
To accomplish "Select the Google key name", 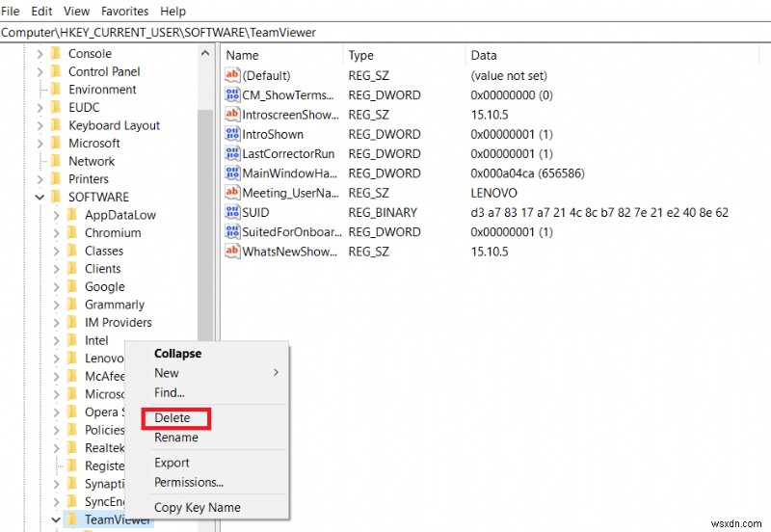I will pyautogui.click(x=105, y=286).
